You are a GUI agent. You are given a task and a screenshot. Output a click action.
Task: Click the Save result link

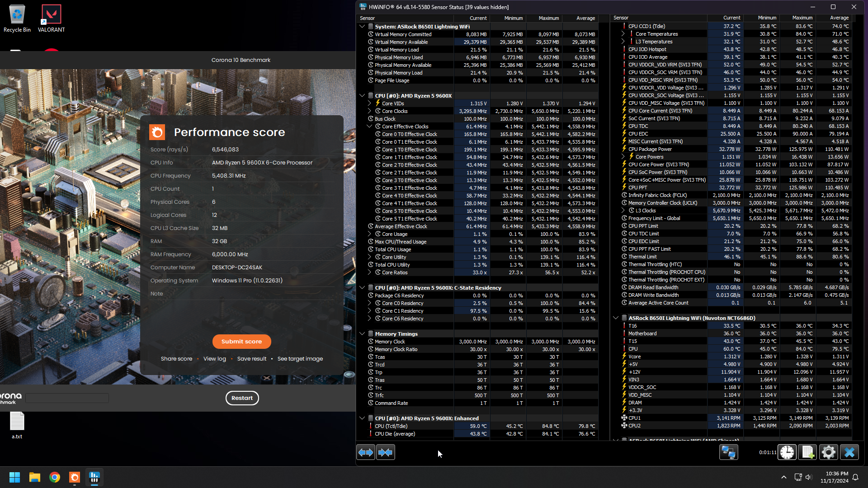(252, 359)
